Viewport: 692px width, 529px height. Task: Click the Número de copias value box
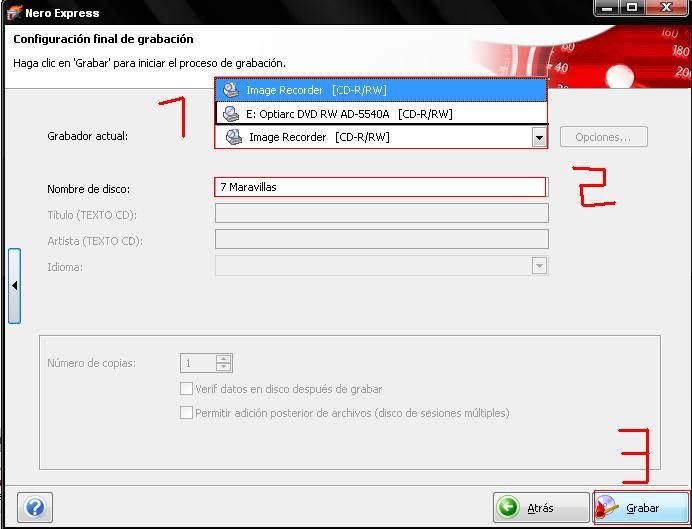click(198, 363)
